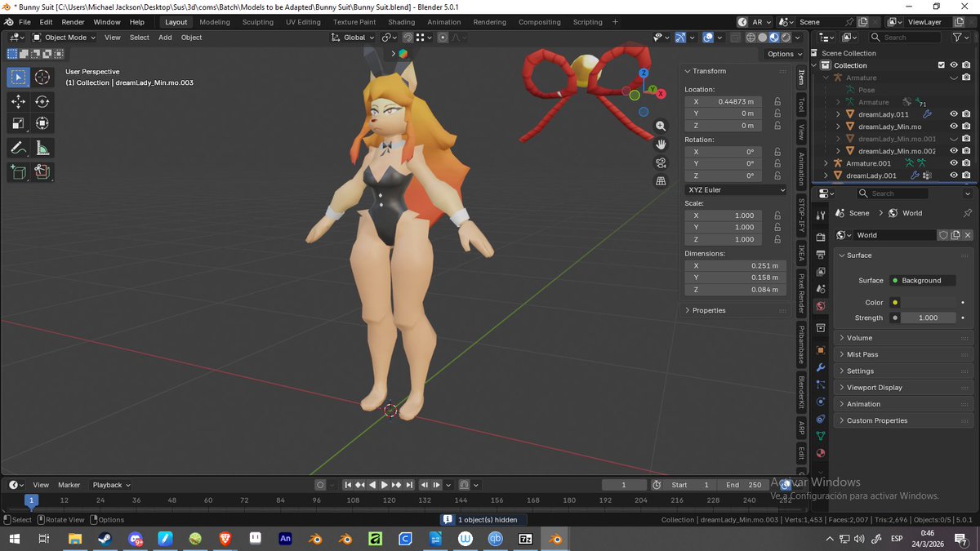Click the timeline Marker button
The height and width of the screenshot is (551, 980).
tap(69, 485)
